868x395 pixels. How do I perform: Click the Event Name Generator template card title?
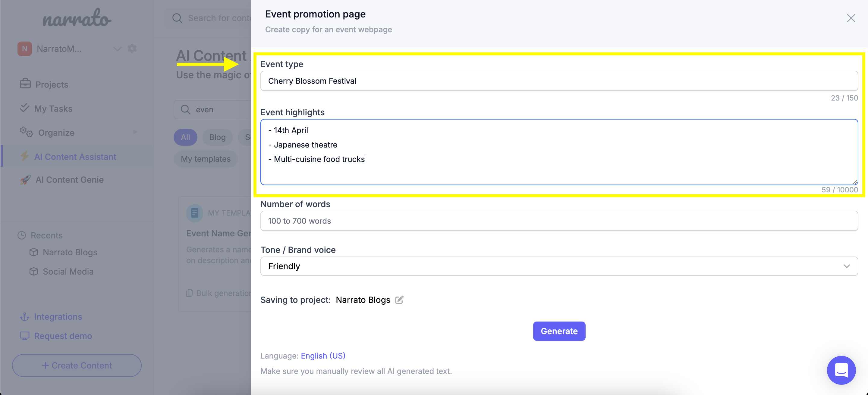point(218,233)
